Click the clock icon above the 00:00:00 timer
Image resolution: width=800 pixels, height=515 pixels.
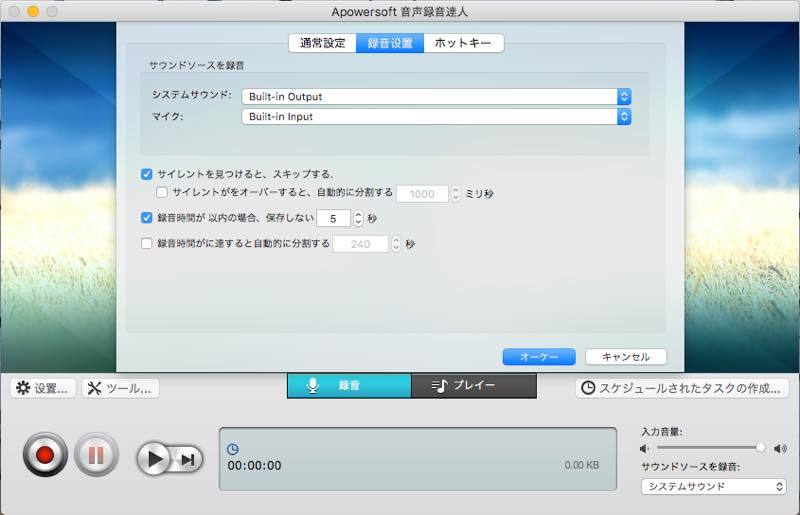(x=233, y=449)
